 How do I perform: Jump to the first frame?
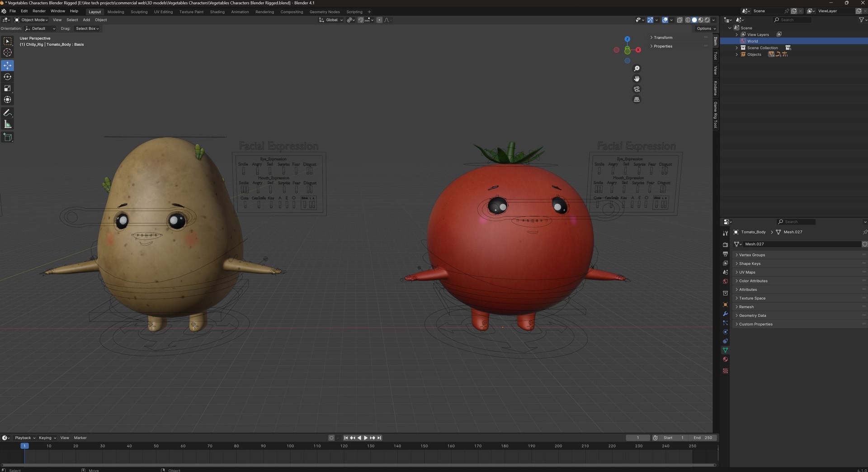click(346, 438)
